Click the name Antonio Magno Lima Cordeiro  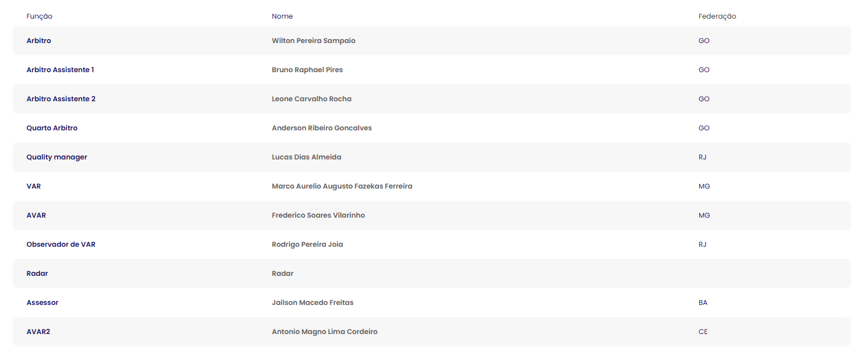click(325, 332)
